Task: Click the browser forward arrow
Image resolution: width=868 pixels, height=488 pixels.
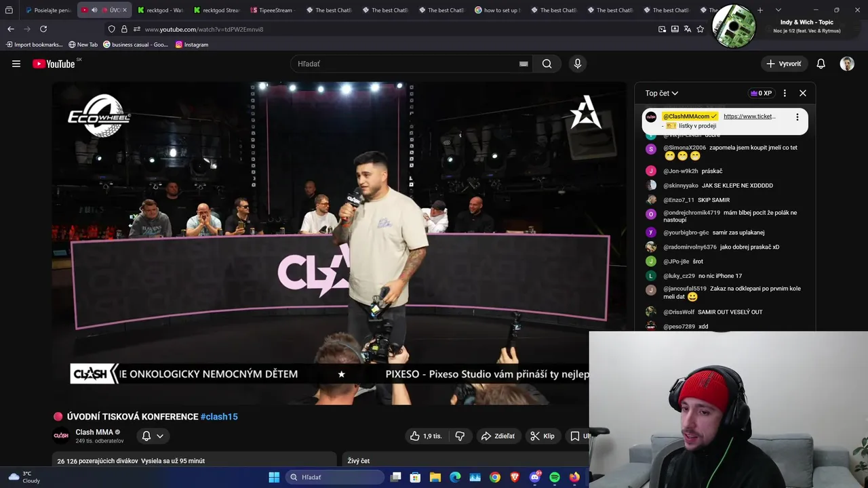Action: pyautogui.click(x=27, y=29)
